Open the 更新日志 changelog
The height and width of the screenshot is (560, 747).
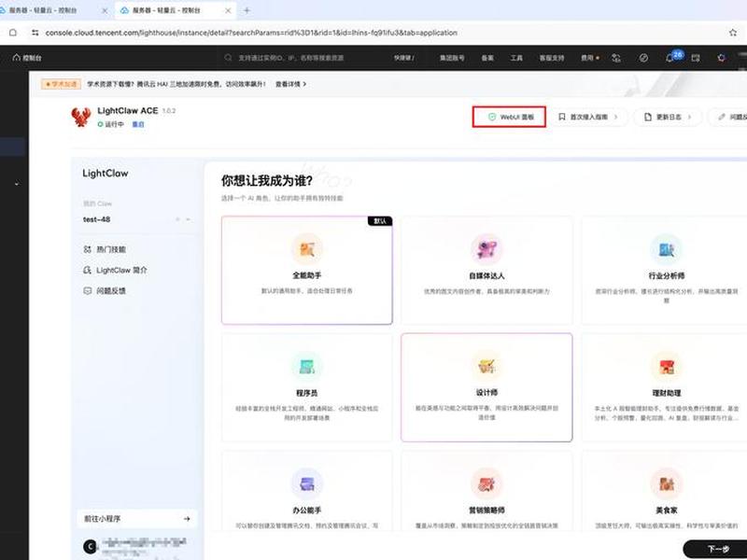[669, 117]
